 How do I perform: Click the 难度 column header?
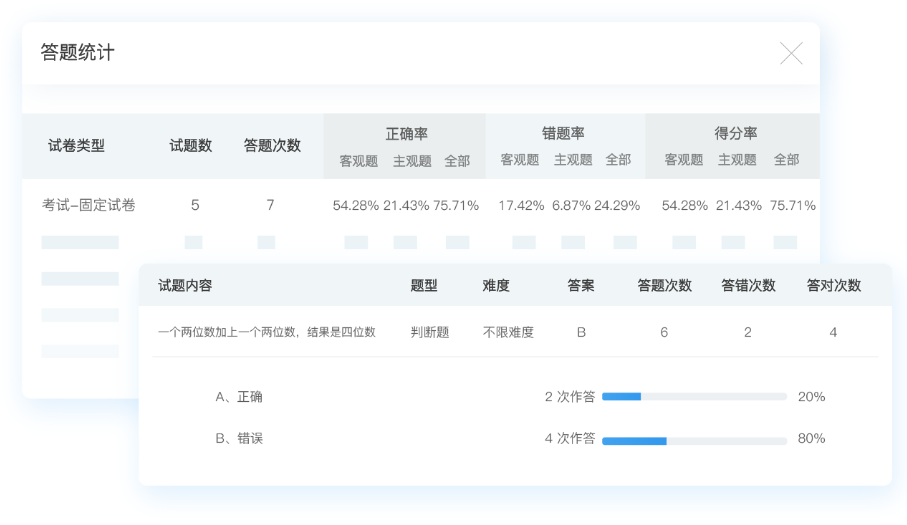496,285
